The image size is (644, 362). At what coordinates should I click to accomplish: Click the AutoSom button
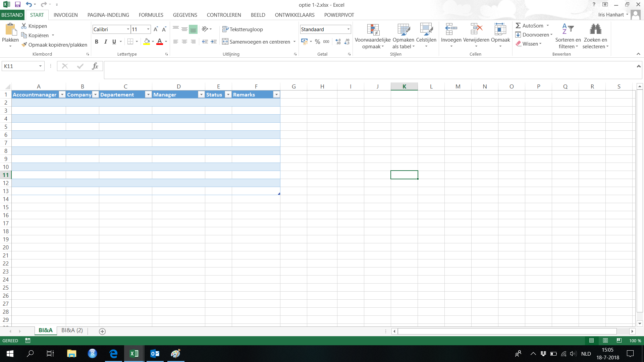pyautogui.click(x=529, y=26)
